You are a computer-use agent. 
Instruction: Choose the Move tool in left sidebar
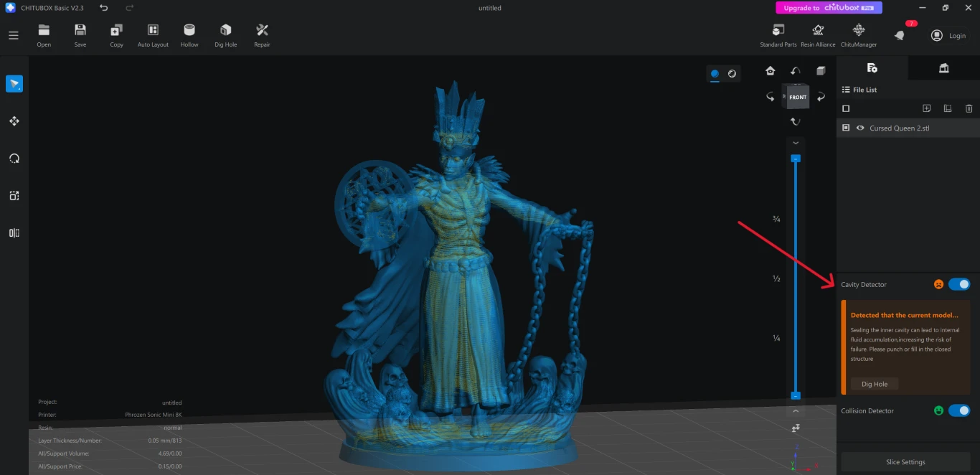(x=14, y=121)
